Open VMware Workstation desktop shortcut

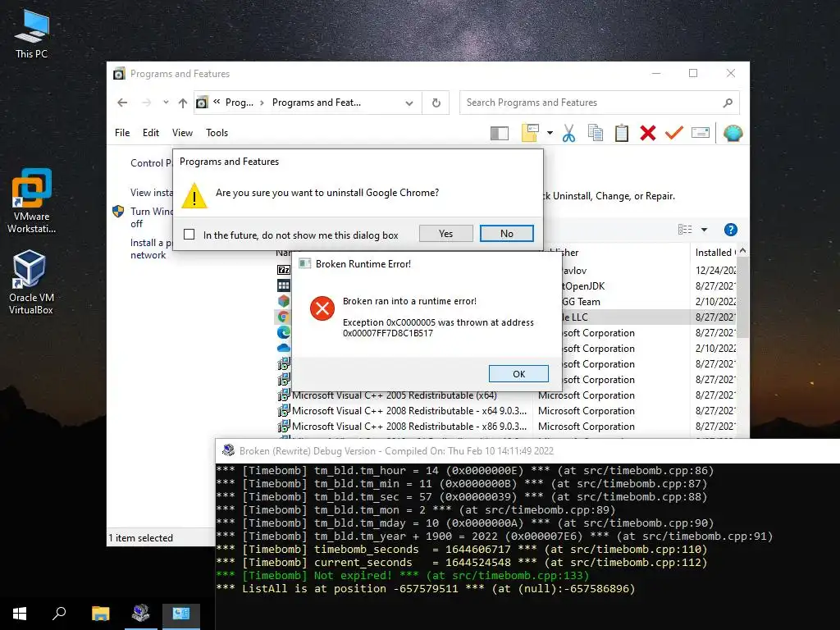32,202
